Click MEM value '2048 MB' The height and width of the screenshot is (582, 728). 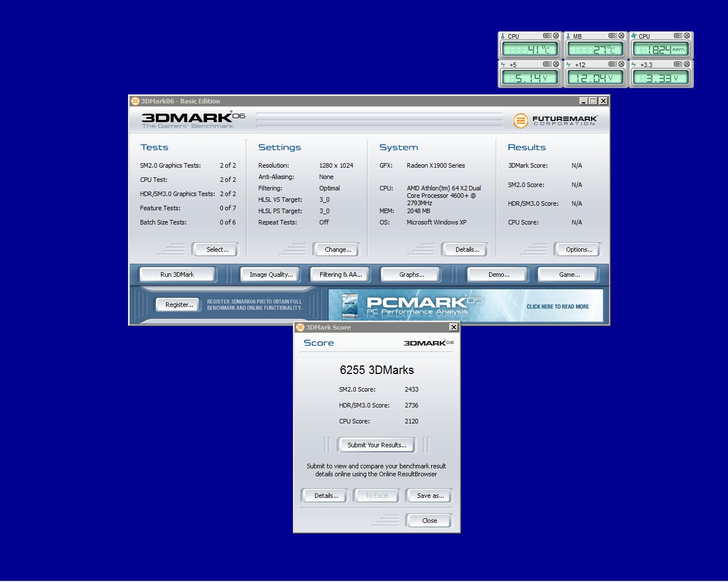point(418,211)
